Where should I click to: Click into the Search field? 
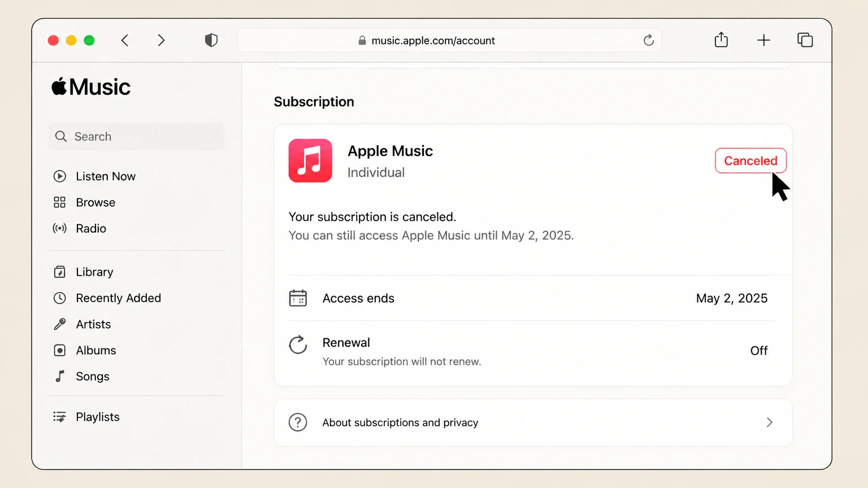point(136,136)
